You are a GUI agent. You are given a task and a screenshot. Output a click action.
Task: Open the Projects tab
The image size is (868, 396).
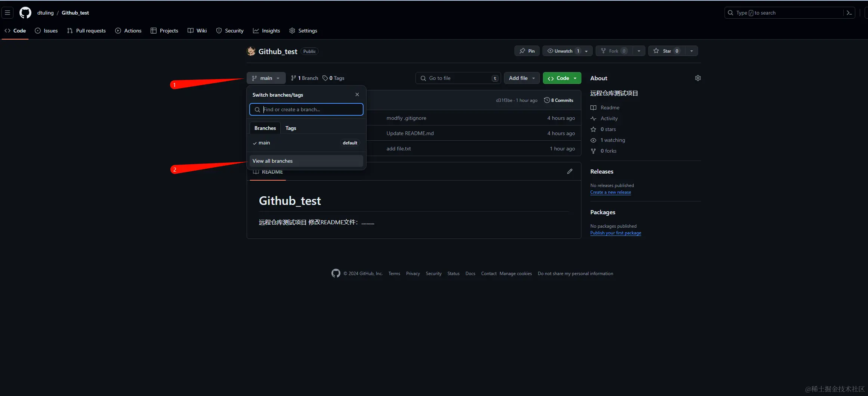(164, 31)
